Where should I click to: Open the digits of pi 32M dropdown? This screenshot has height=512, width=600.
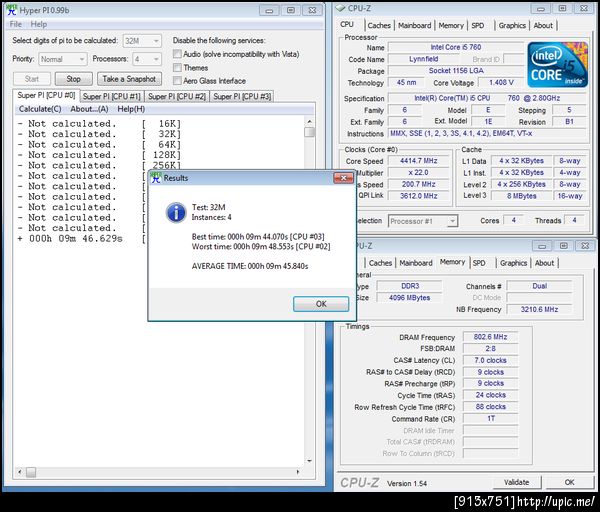142,41
